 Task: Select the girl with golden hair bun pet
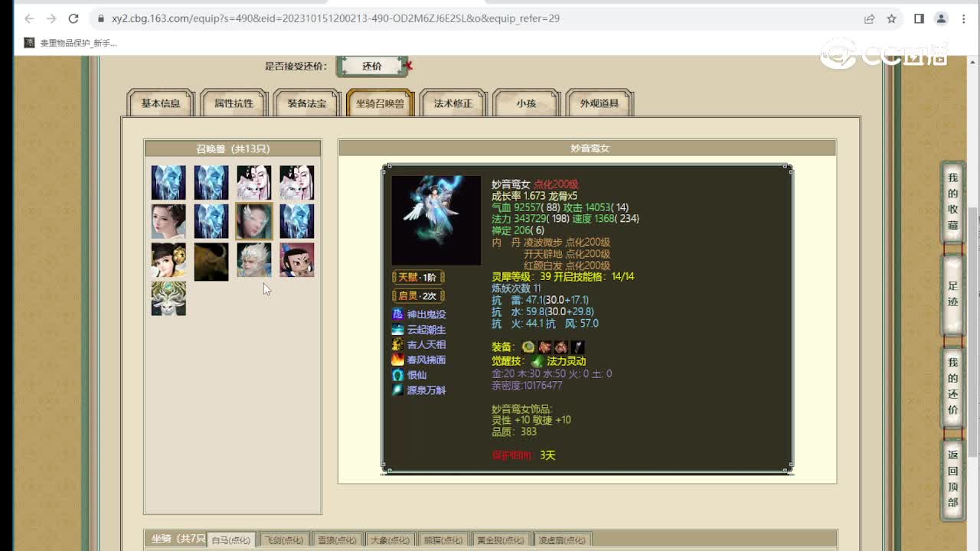click(168, 260)
